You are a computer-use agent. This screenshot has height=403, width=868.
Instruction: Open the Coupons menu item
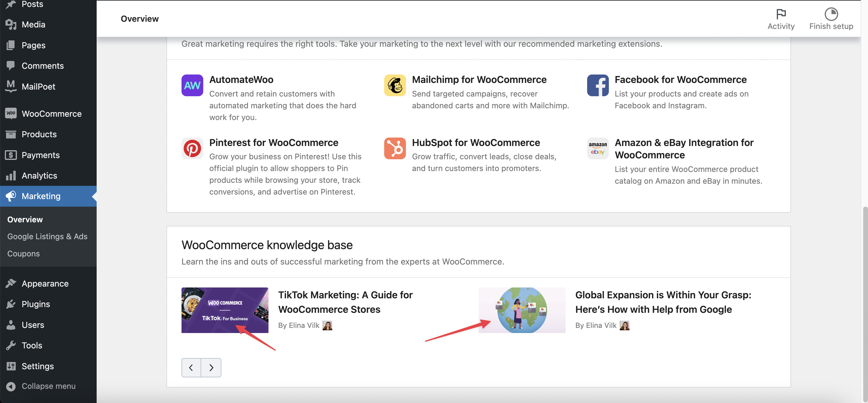(x=23, y=253)
